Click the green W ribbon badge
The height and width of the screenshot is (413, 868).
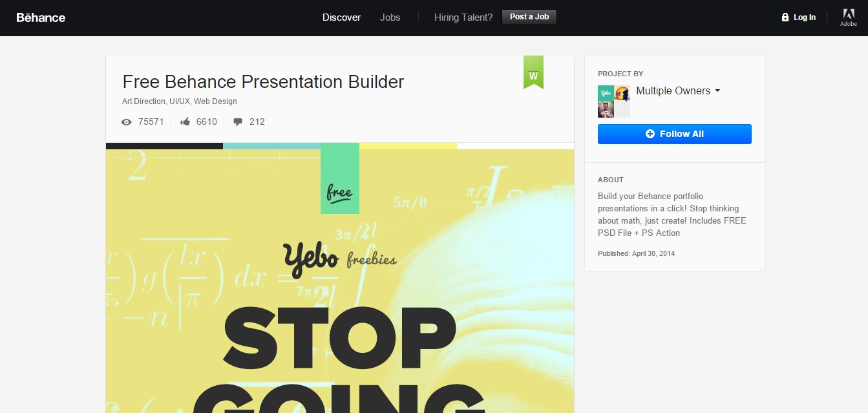tap(533, 72)
